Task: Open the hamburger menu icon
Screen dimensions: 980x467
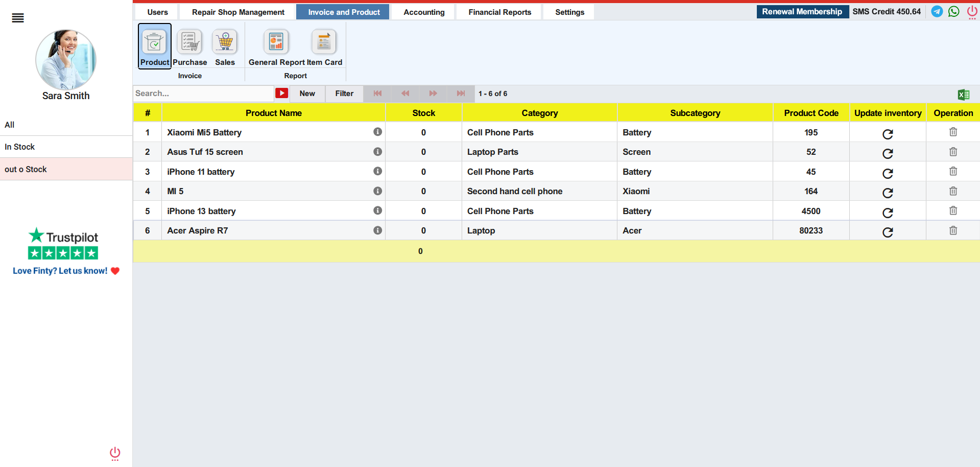Action: pyautogui.click(x=18, y=18)
